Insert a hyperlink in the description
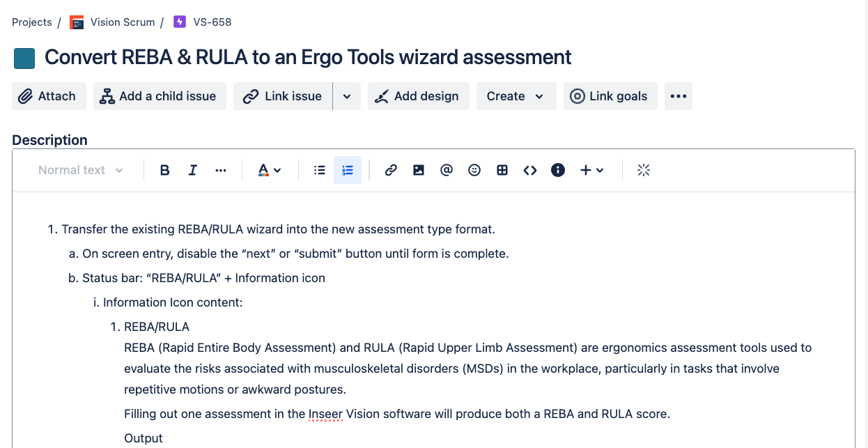Image resolution: width=868 pixels, height=448 pixels. [x=391, y=170]
